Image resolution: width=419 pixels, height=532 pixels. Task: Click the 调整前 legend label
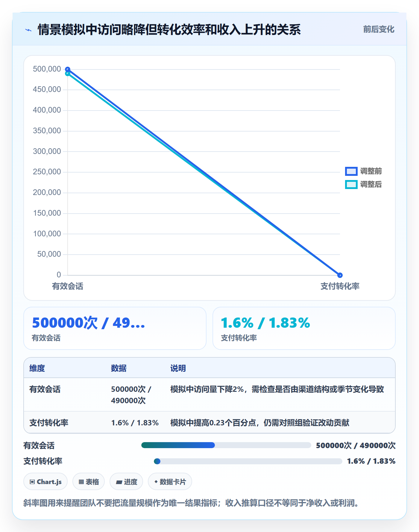coord(371,171)
